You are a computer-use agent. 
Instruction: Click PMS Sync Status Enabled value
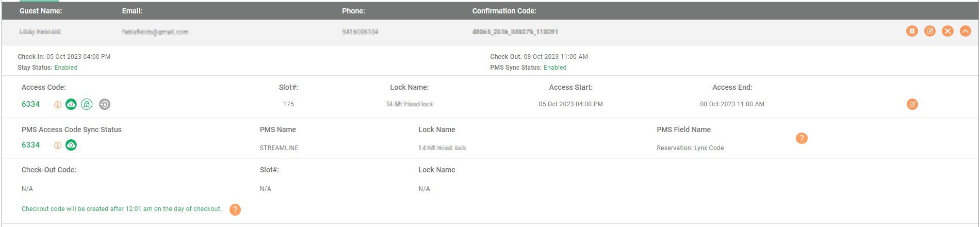[555, 68]
